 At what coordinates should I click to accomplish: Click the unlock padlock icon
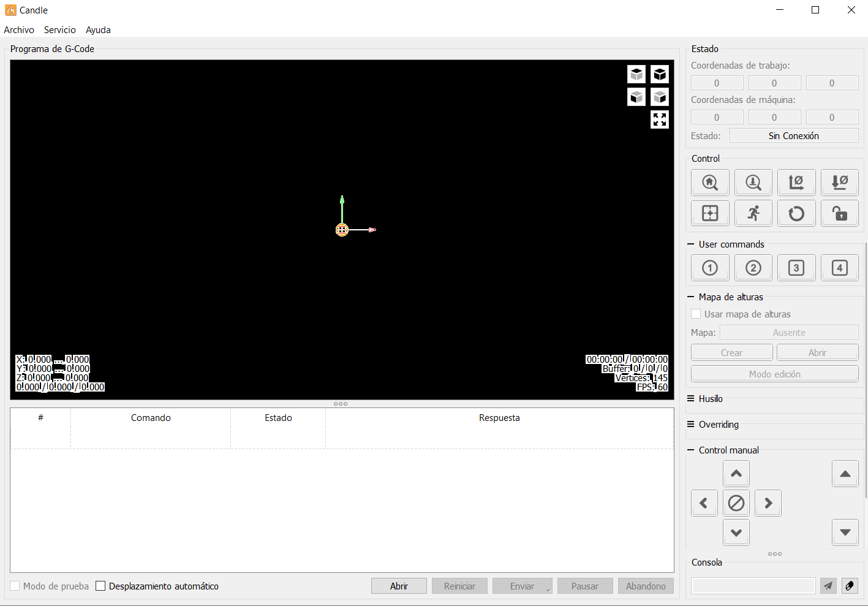coord(840,213)
